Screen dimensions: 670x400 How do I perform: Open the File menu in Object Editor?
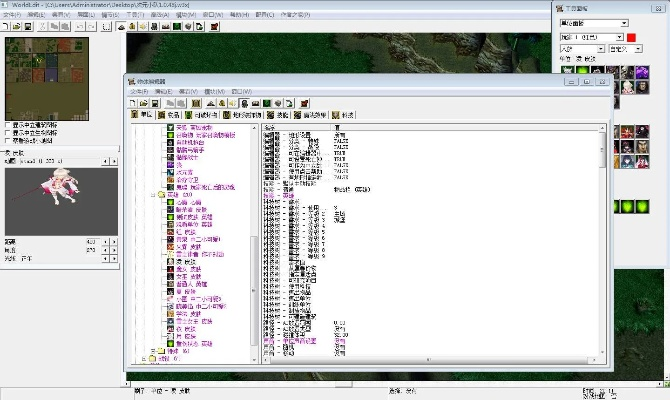coord(138,91)
